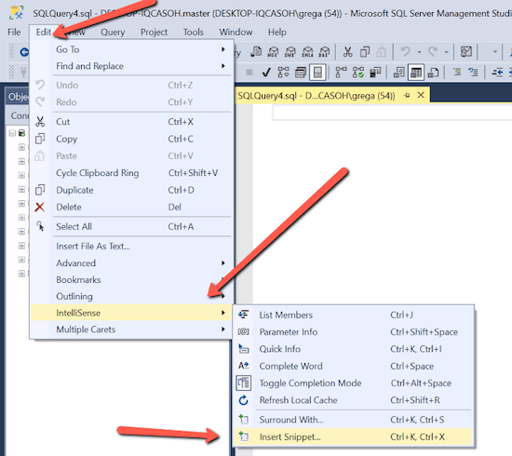Image resolution: width=512 pixels, height=456 pixels.
Task: Open the Multiple Carets submenu
Action: pos(131,329)
